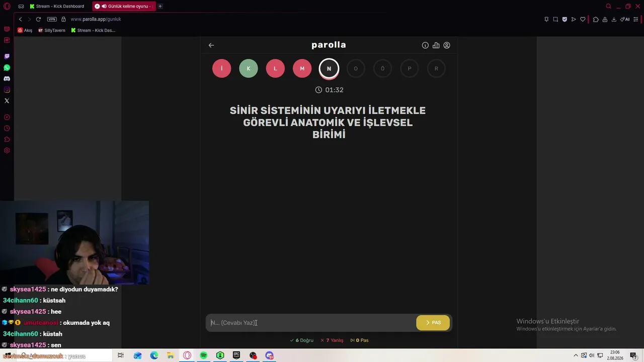Select the upcoming P letter circle
This screenshot has width=644, height=362.
(x=410, y=68)
